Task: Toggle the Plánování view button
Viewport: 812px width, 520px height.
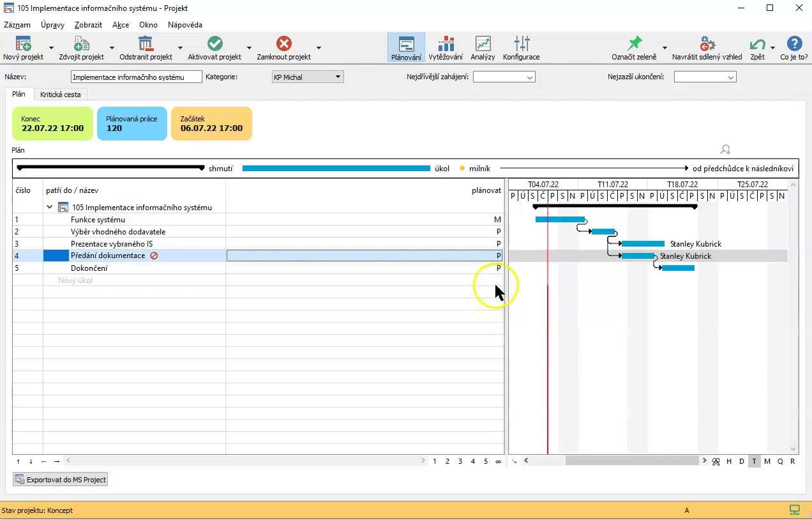Action: (x=406, y=47)
